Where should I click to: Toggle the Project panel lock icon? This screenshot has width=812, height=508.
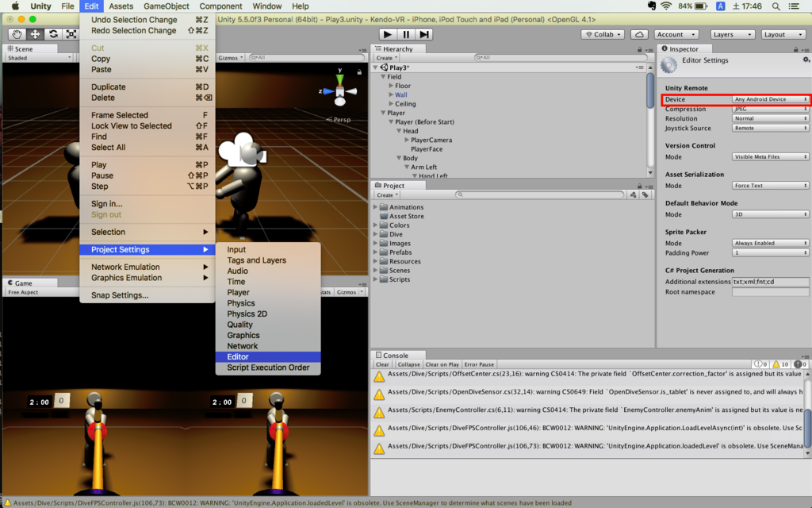(x=640, y=186)
